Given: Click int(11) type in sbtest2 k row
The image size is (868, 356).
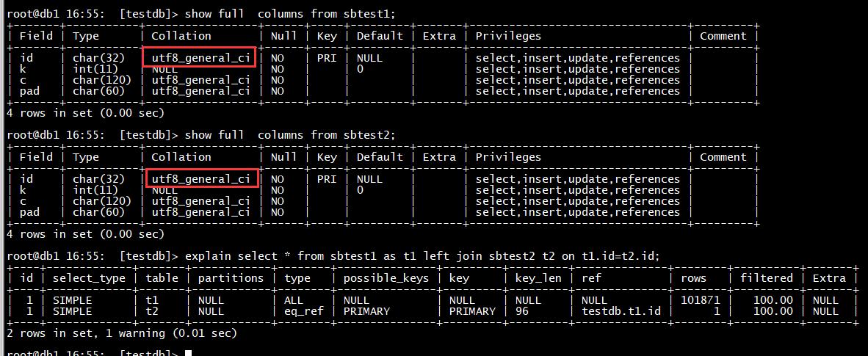Looking at the screenshot, I should 95,189.
